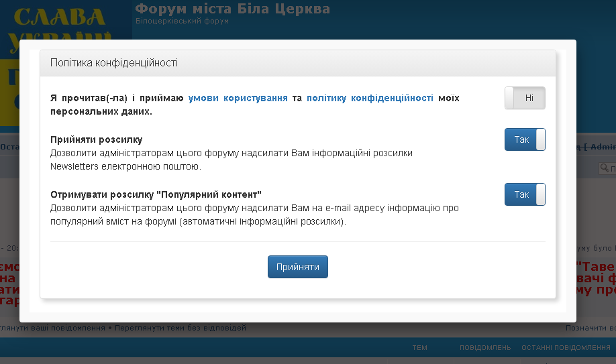Click the Прийняти button
This screenshot has height=364, width=616.
click(298, 267)
